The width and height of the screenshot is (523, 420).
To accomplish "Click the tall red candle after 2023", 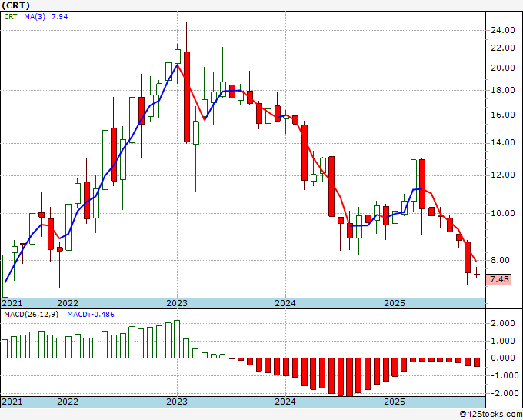I will point(187,97).
